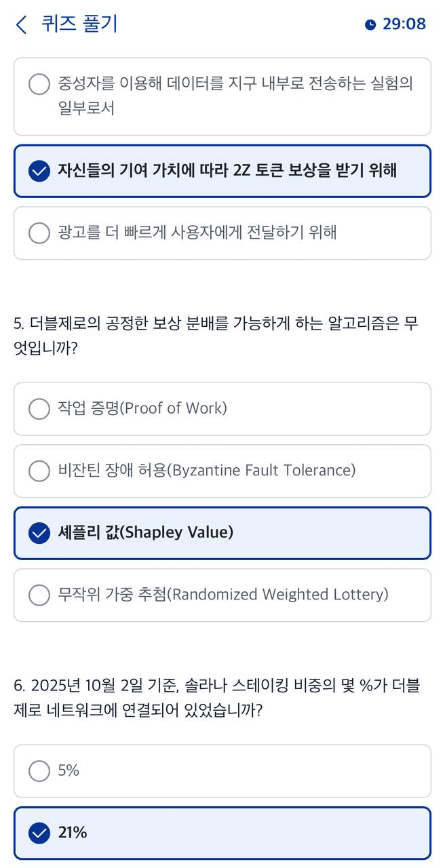
Task: Click the bold "21%" answer text
Action: point(73,833)
